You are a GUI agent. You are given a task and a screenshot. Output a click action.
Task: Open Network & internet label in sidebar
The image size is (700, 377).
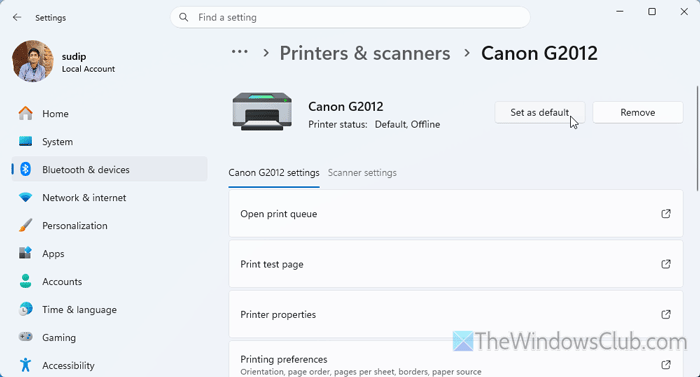(x=84, y=197)
